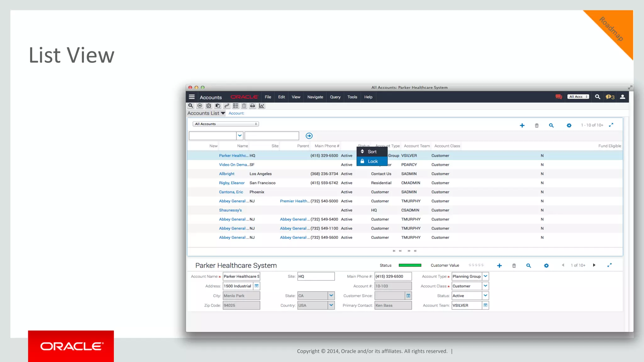The image size is (644, 362).
Task: Open the hamburger navigation menu
Action: 192,97
